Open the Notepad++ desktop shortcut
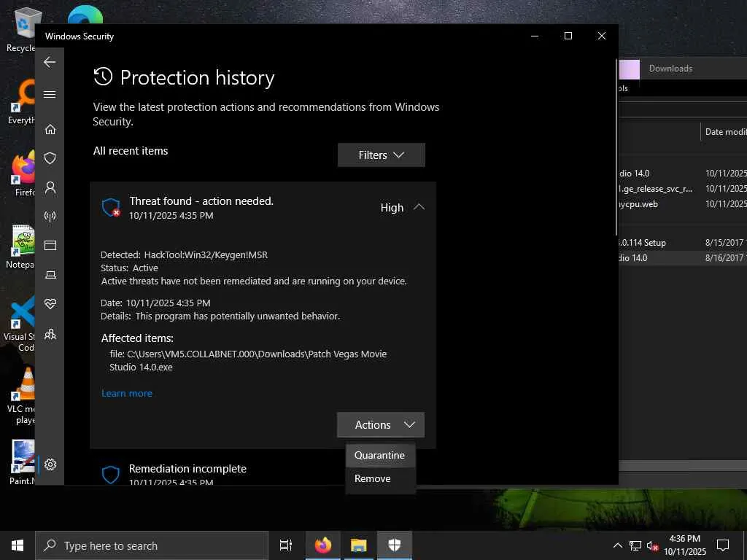The image size is (747, 560). click(21, 246)
